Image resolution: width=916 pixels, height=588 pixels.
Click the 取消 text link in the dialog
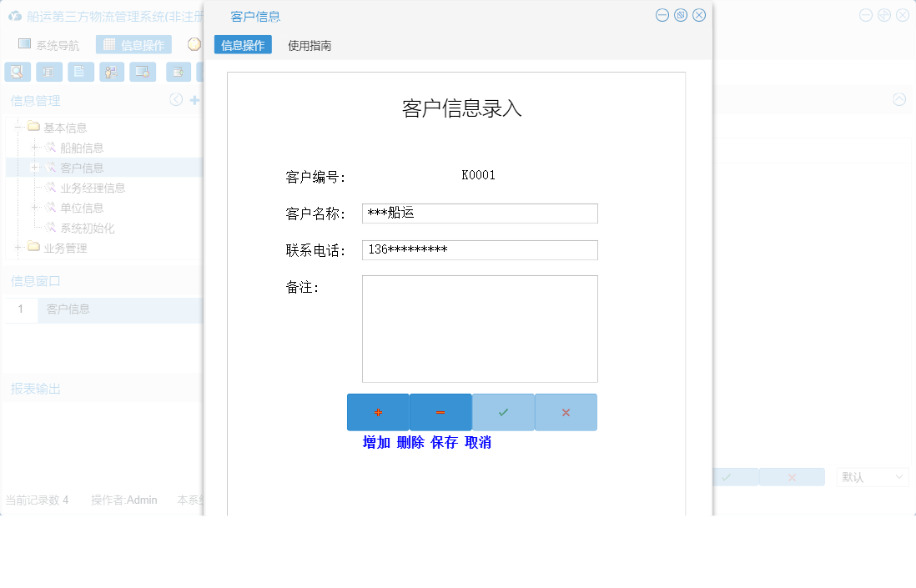pyautogui.click(x=477, y=443)
